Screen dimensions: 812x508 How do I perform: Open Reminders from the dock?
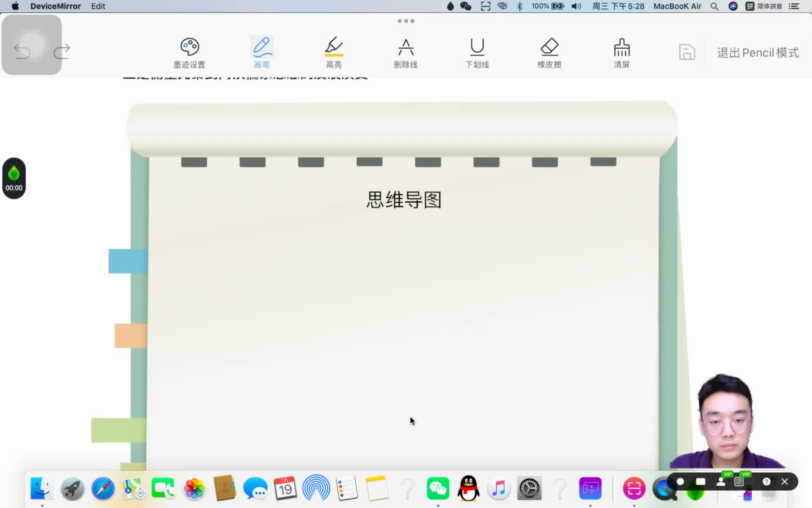(347, 488)
